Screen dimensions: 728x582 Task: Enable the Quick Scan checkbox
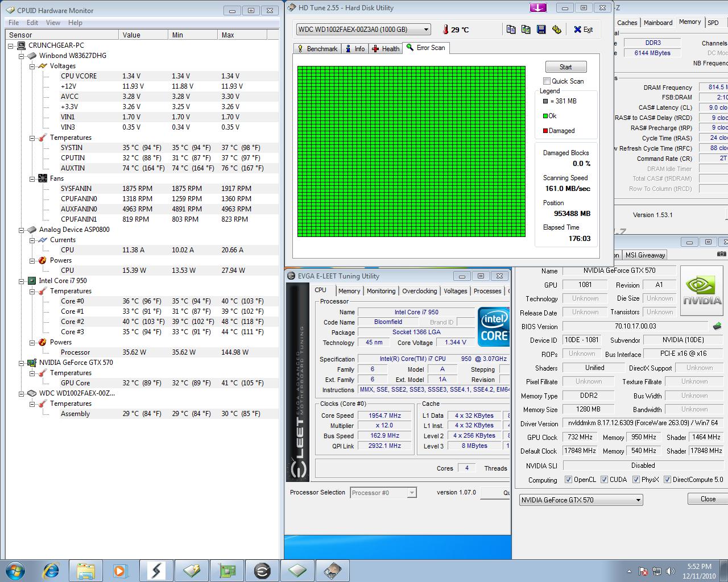(547, 81)
